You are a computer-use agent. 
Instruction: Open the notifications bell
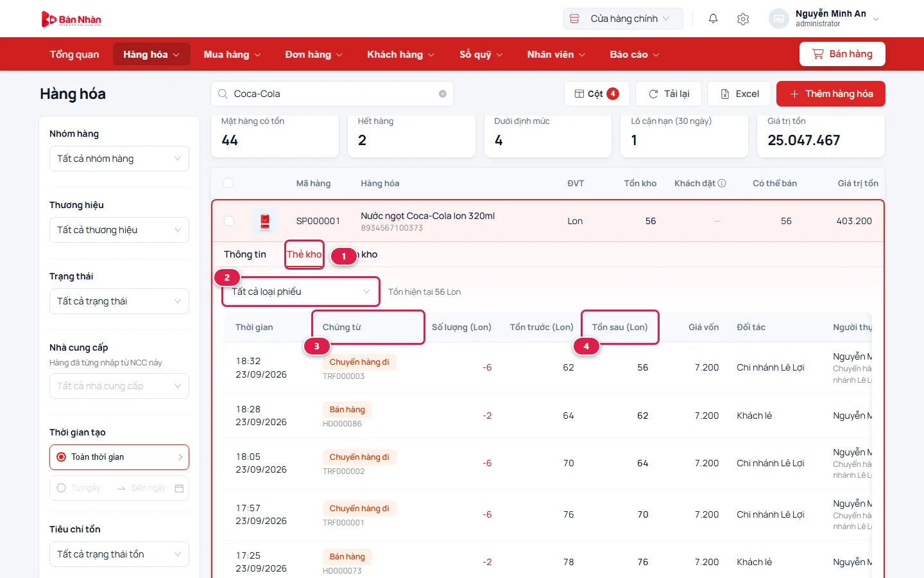[713, 19]
